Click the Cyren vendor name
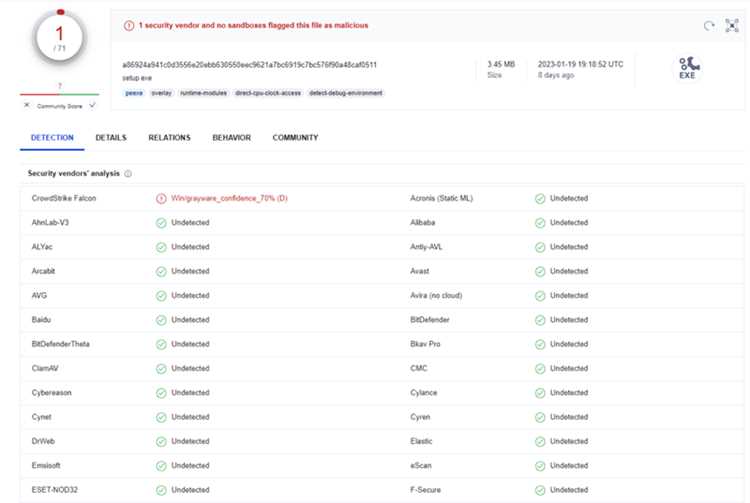 coord(420,417)
